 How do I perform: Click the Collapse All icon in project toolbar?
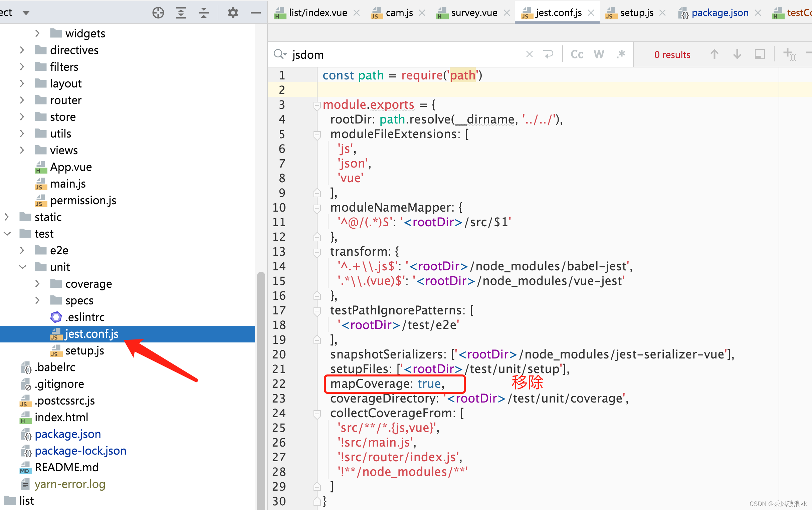pos(203,13)
